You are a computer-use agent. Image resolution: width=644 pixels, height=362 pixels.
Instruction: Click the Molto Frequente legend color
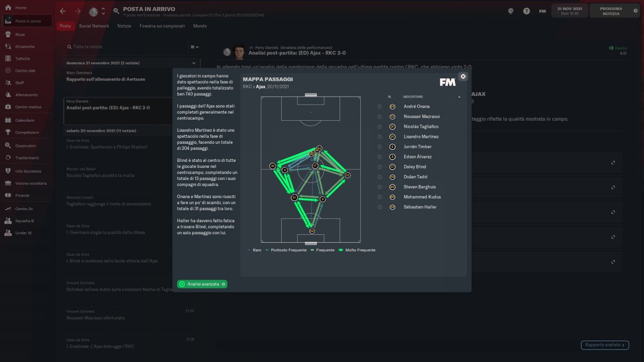pos(341,250)
